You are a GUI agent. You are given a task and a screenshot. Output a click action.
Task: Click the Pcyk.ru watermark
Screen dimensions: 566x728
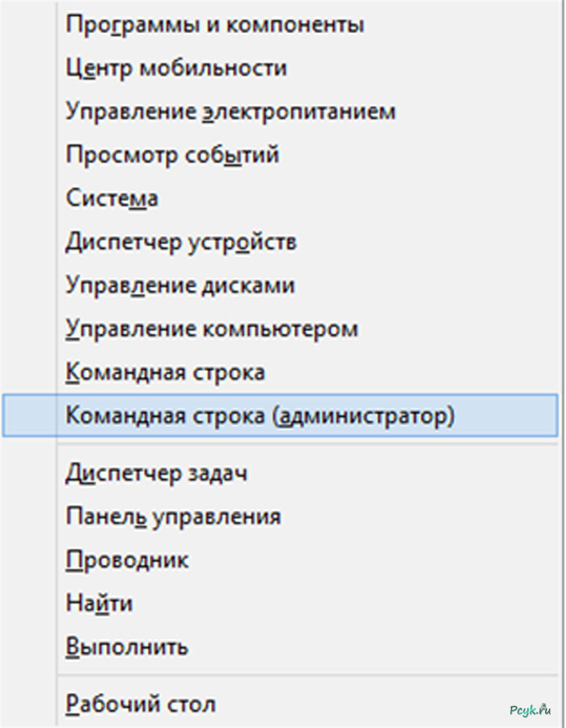pyautogui.click(x=536, y=705)
